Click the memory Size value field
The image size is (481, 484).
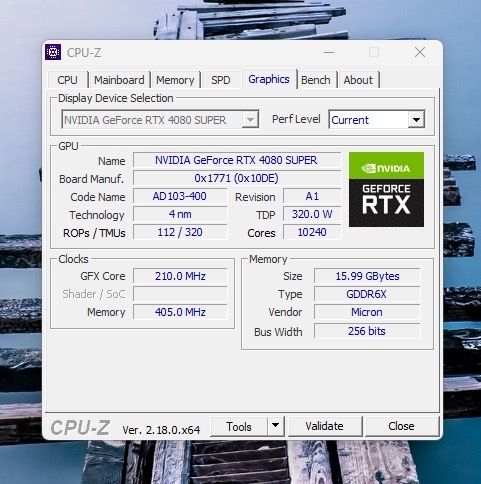(367, 276)
